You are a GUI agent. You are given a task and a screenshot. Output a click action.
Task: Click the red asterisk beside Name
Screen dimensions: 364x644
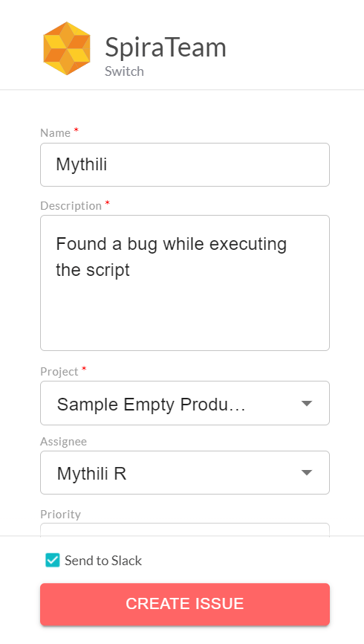pos(76,130)
